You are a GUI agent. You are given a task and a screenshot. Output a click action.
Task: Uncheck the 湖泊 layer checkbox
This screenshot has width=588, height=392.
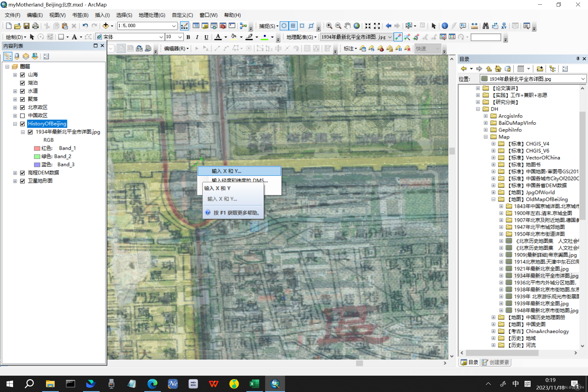(x=23, y=83)
